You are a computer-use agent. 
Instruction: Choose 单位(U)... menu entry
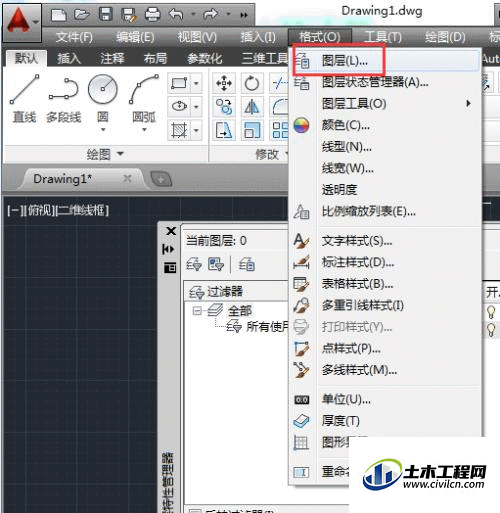pyautogui.click(x=385, y=399)
